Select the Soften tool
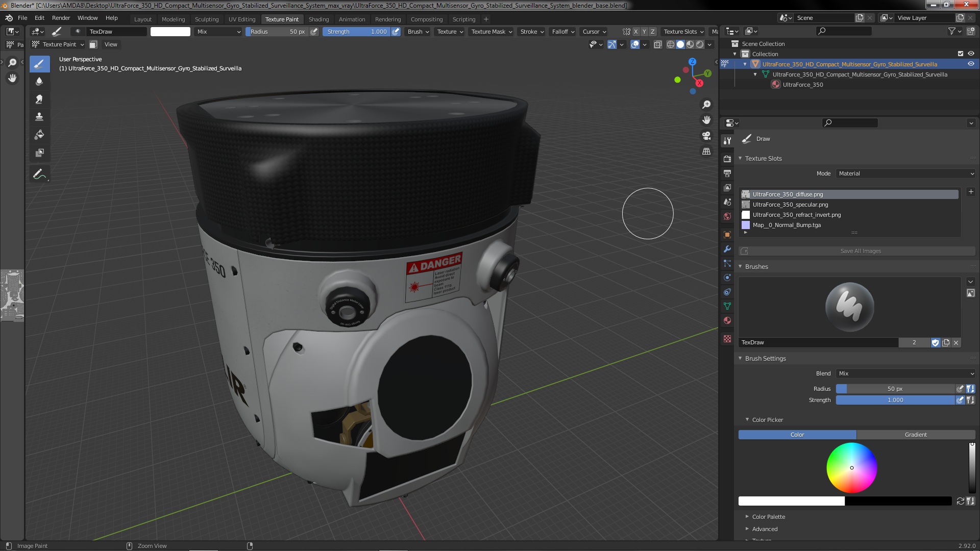Viewport: 980px width, 551px height. pos(39,82)
